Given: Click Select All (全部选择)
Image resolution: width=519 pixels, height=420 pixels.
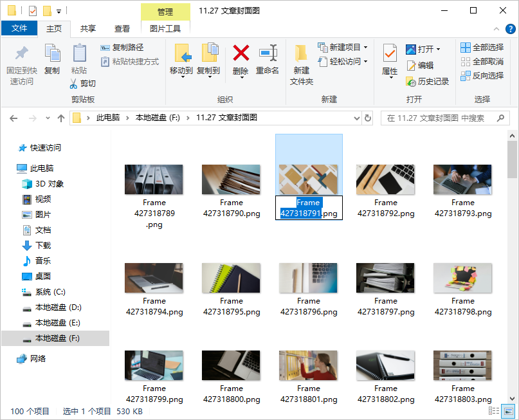Looking at the screenshot, I should [x=482, y=48].
